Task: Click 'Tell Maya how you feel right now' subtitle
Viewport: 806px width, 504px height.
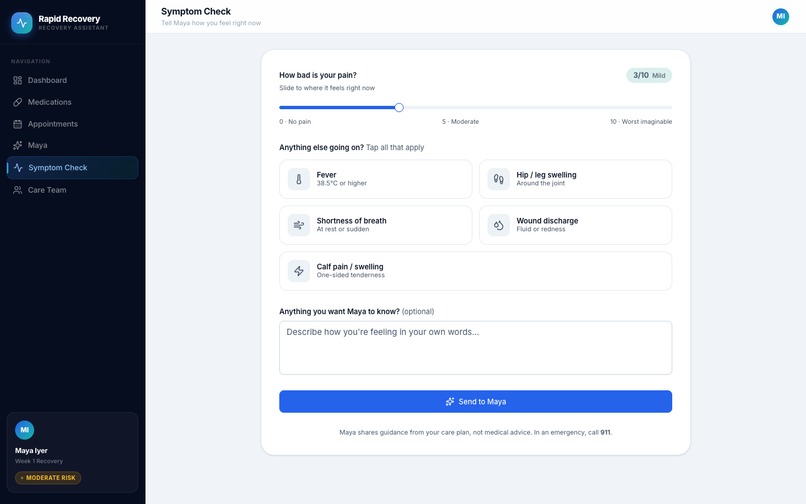Action: tap(211, 23)
